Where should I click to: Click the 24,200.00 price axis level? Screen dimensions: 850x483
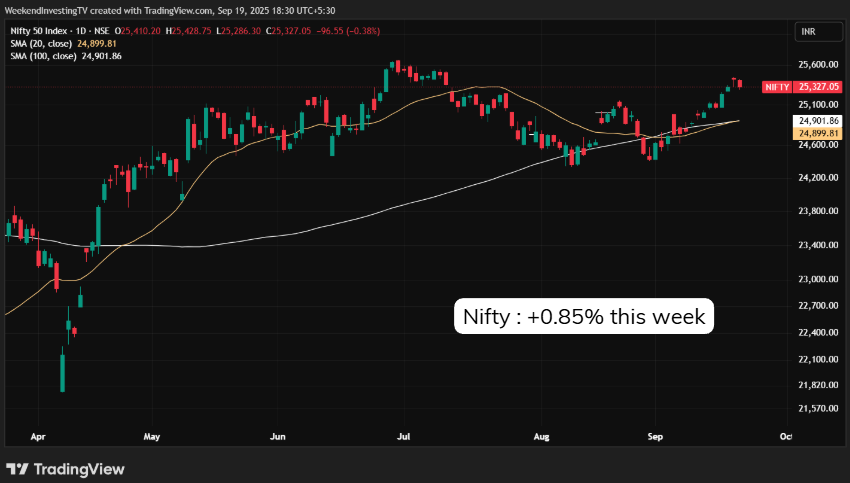(819, 178)
